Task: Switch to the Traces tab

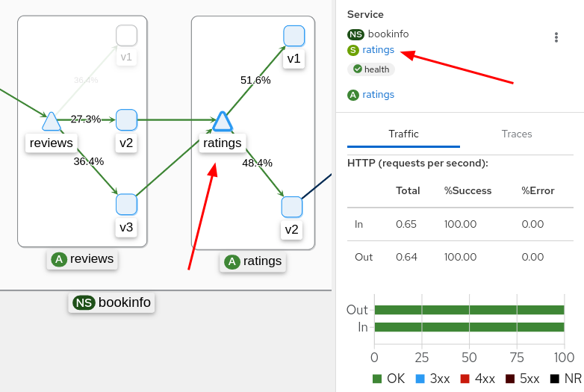Action: 517,134
